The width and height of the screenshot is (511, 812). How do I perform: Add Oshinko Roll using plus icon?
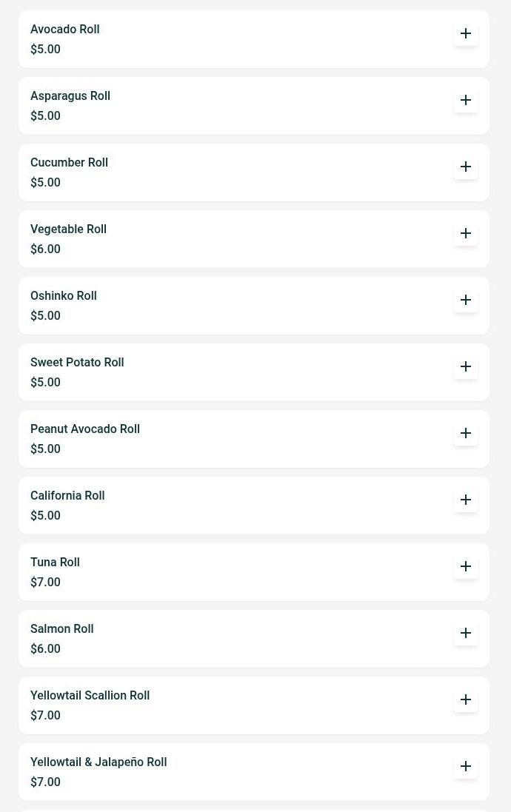[466, 300]
